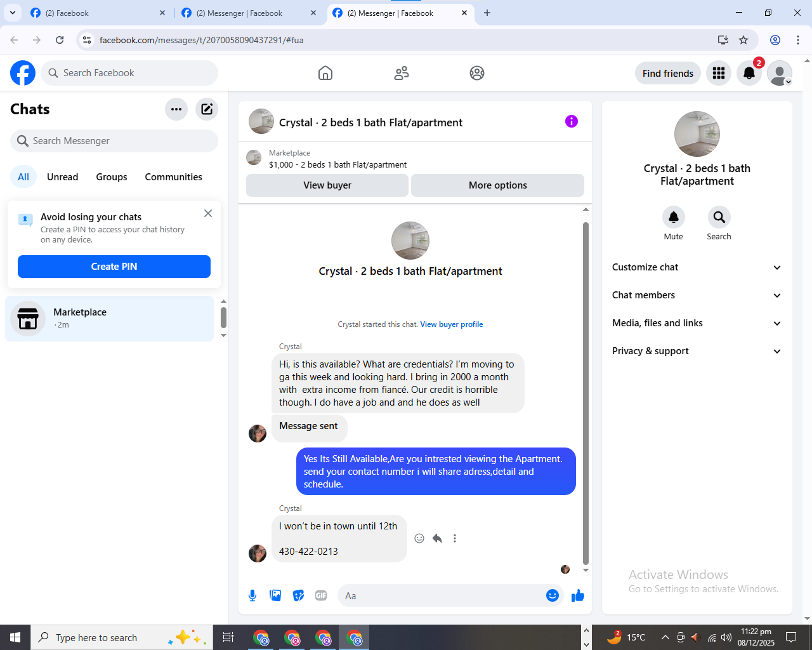Viewport: 812px width, 650px height.
Task: Open conversation information purple icon
Action: pyautogui.click(x=572, y=121)
